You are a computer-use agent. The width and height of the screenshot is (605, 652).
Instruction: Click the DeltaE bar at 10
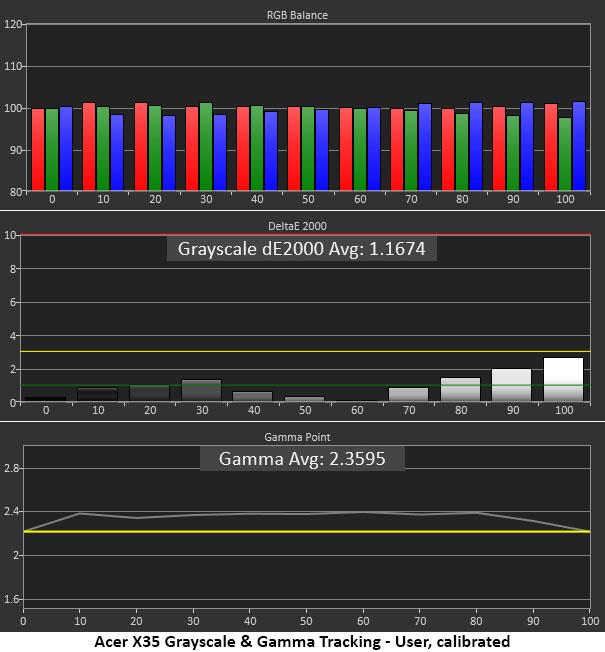98,395
